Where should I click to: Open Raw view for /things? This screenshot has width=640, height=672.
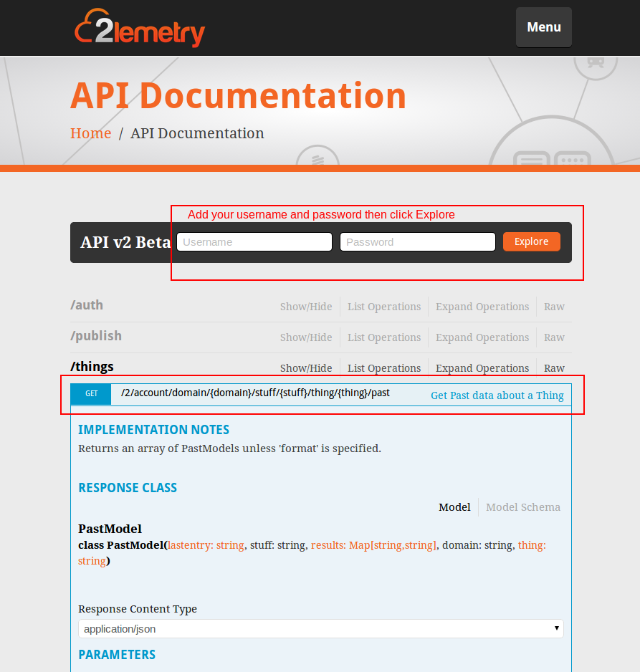[x=554, y=368]
